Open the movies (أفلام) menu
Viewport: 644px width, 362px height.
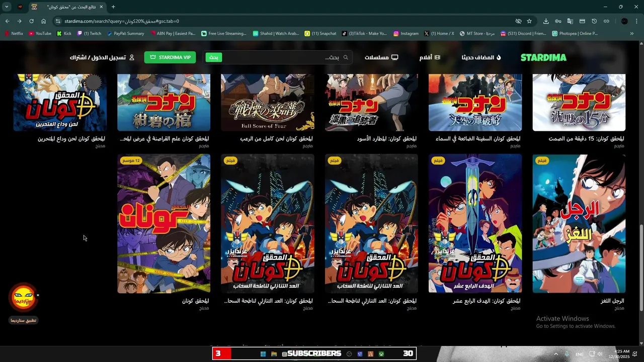tap(430, 57)
